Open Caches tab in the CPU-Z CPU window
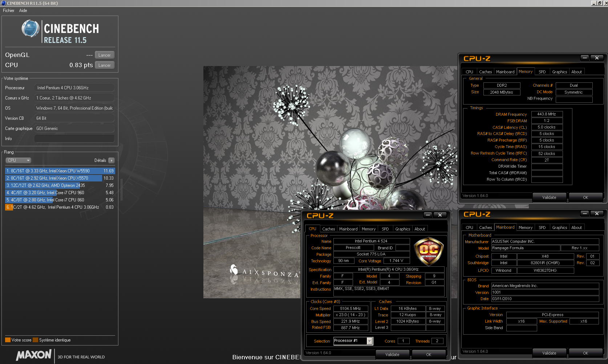This screenshot has height=364, width=608. (328, 229)
